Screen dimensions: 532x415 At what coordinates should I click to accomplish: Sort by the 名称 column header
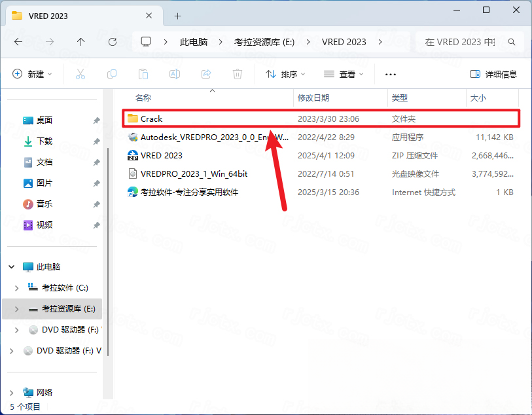point(143,98)
